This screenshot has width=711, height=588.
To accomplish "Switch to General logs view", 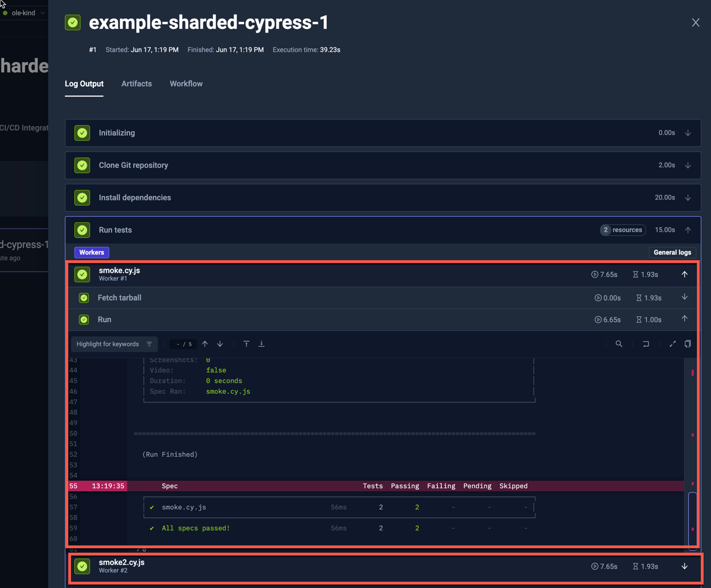I will 672,252.
